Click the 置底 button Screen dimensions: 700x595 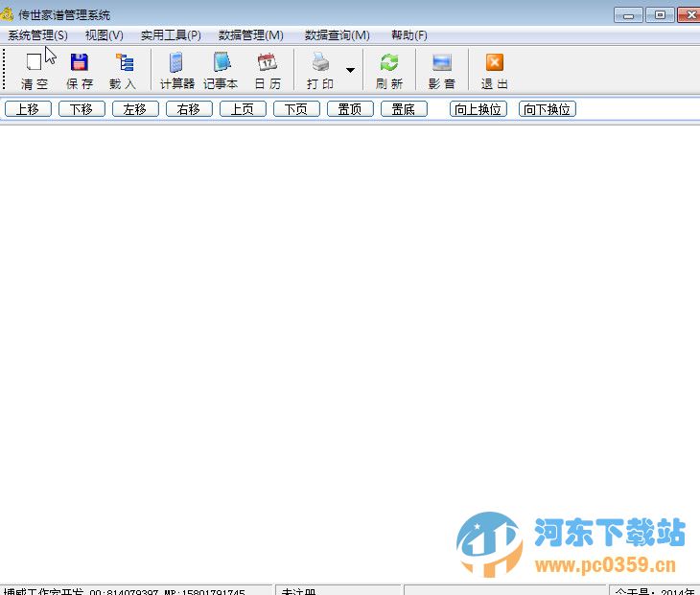click(x=404, y=109)
